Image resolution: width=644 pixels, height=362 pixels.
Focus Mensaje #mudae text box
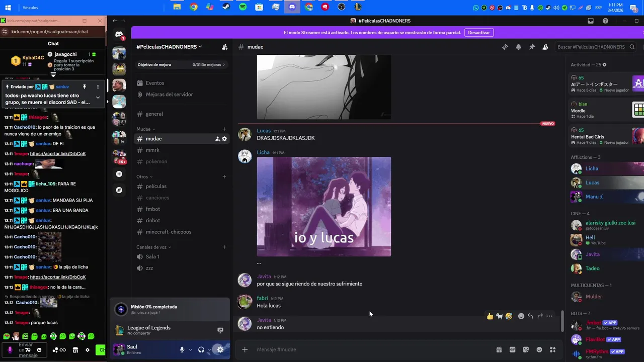tap(372, 349)
